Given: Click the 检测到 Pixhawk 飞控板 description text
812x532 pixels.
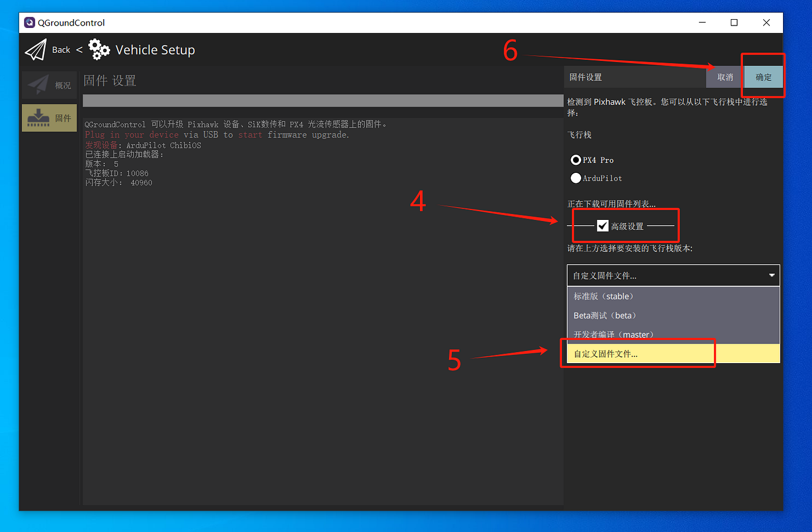Looking at the screenshot, I should [x=667, y=107].
